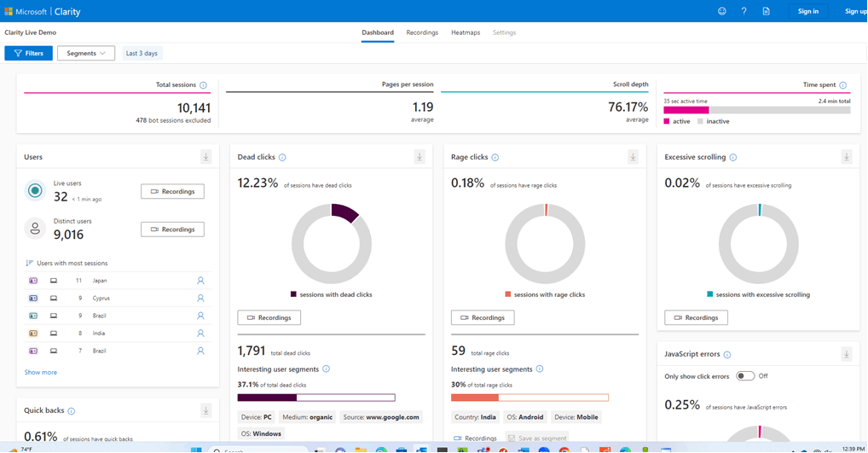Expand the Segments dropdown
This screenshot has width=868, height=453.
click(86, 53)
